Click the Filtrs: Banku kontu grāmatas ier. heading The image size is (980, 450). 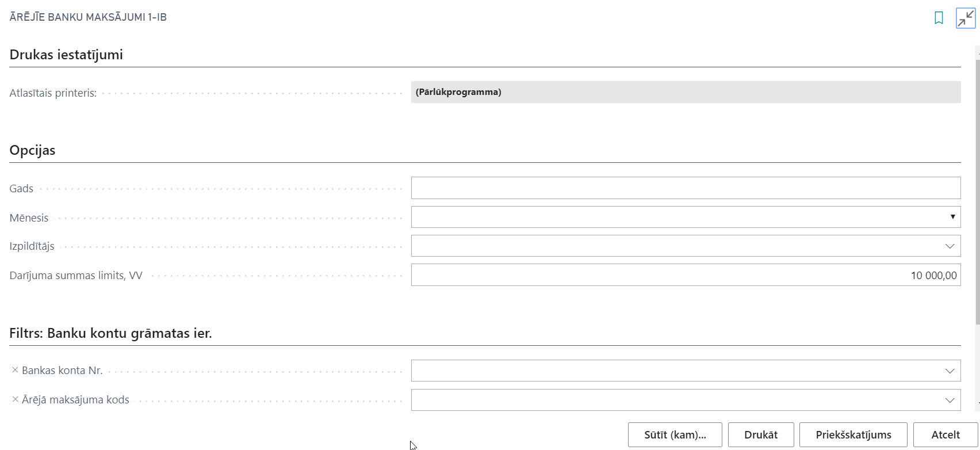(x=110, y=333)
